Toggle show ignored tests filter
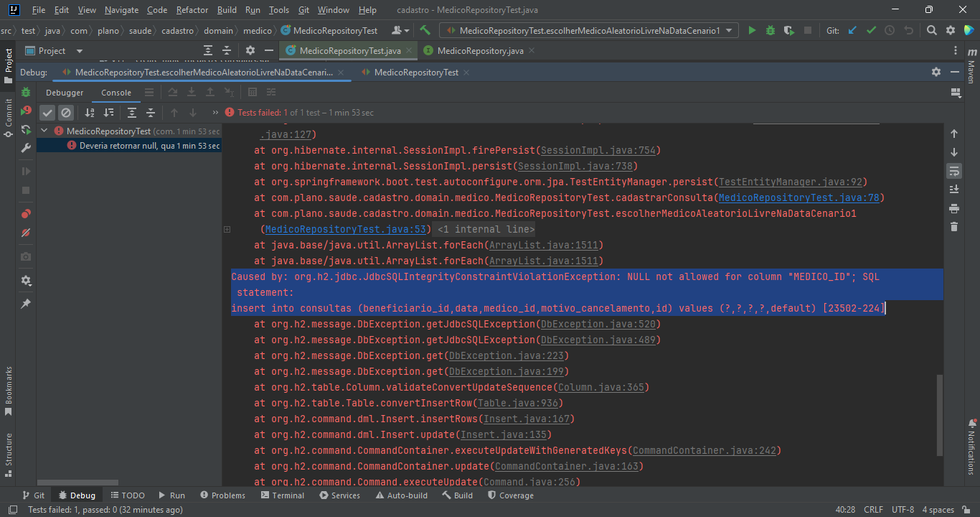Image resolution: width=980 pixels, height=517 pixels. click(x=65, y=113)
